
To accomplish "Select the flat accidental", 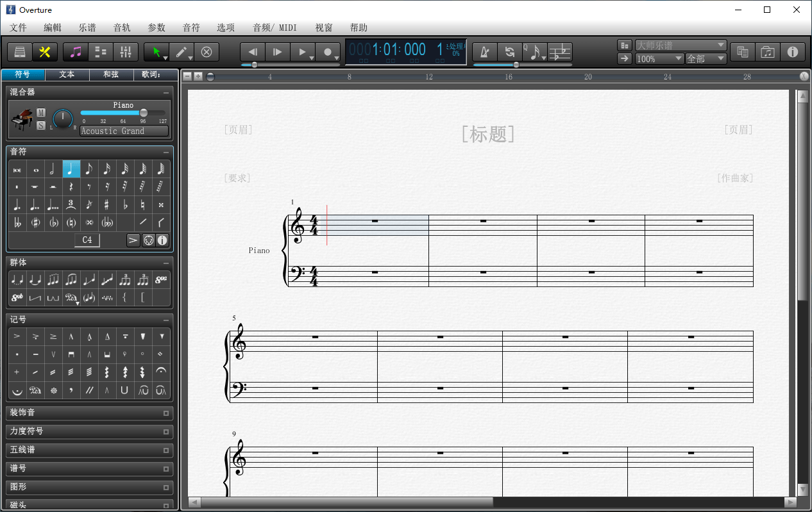I will click(124, 205).
